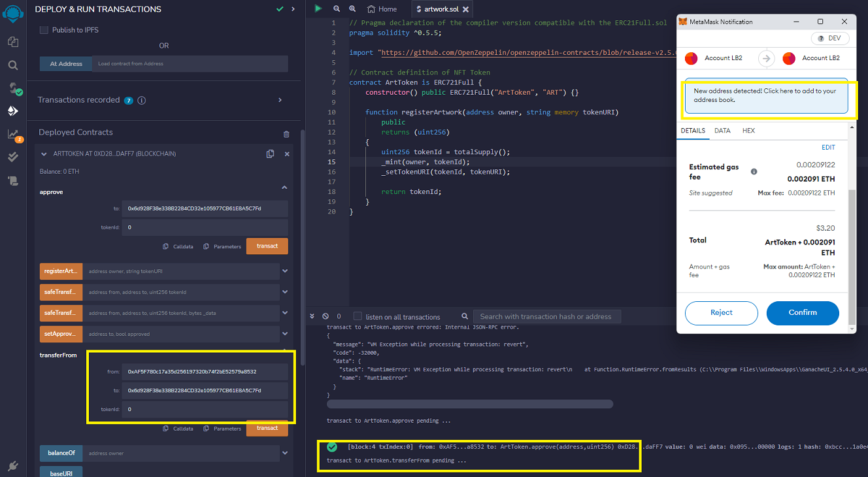
Task: Open MetaMask DATA tab
Action: point(722,131)
